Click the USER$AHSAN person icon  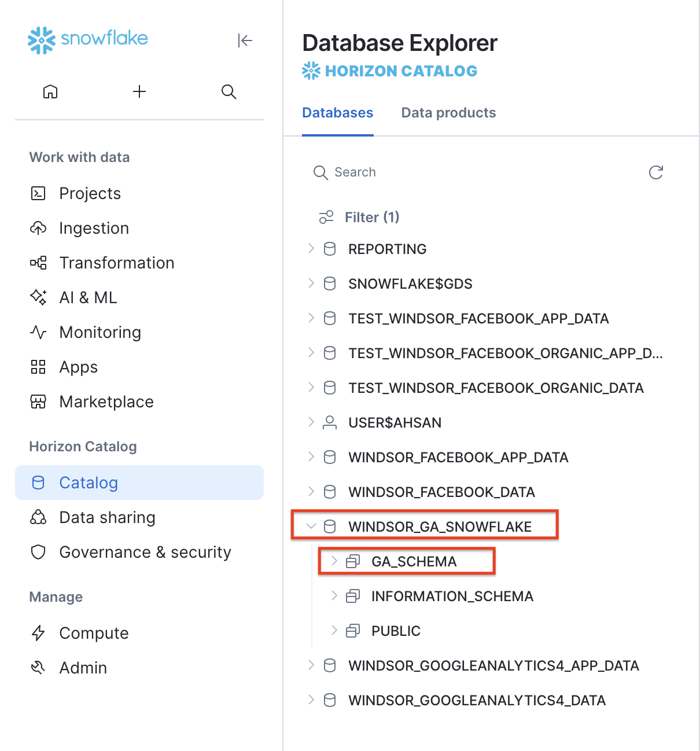[x=330, y=422]
